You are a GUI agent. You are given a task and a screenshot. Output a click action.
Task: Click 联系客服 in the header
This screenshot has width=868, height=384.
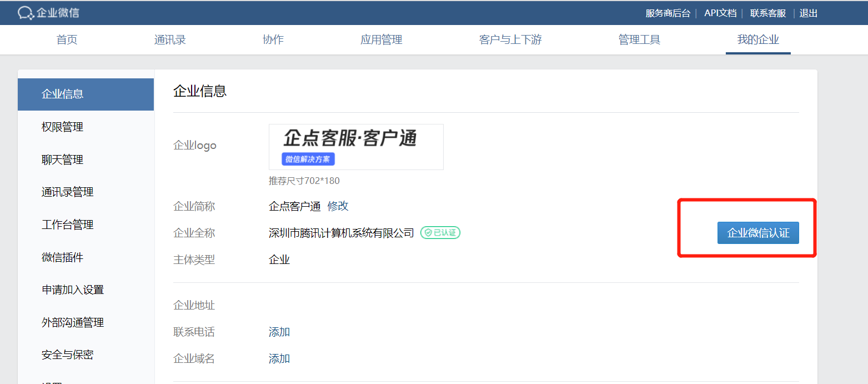(768, 13)
